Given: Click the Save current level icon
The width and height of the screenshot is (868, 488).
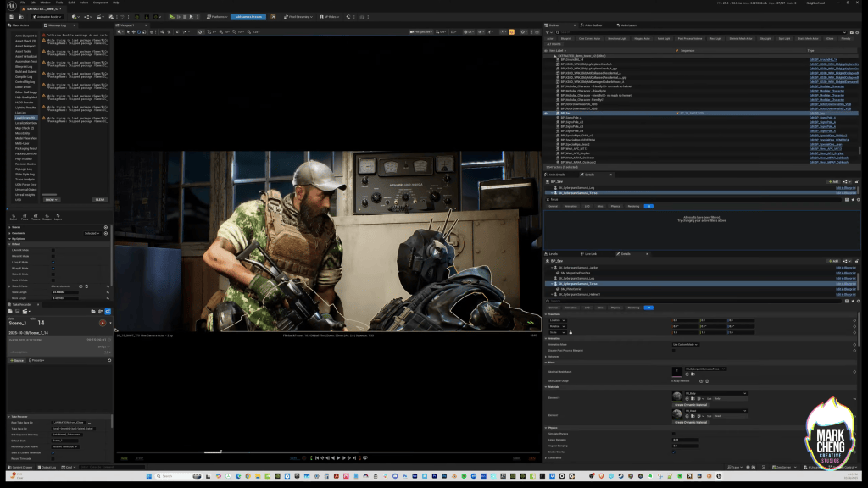Looking at the screenshot, I should (11, 17).
